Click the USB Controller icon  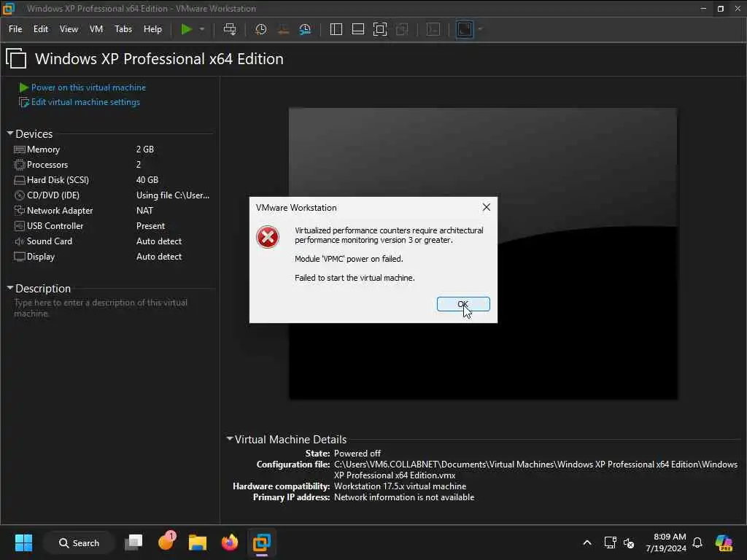[20, 226]
